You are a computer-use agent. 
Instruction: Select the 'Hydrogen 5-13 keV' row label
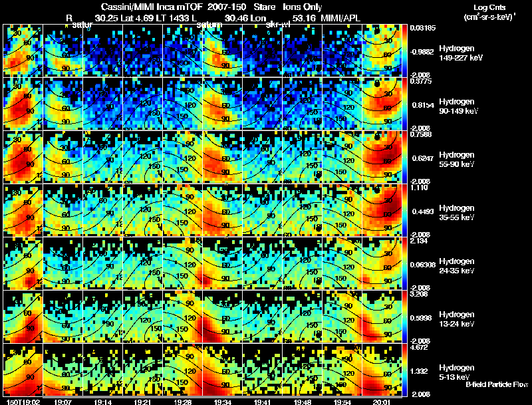[457, 372]
